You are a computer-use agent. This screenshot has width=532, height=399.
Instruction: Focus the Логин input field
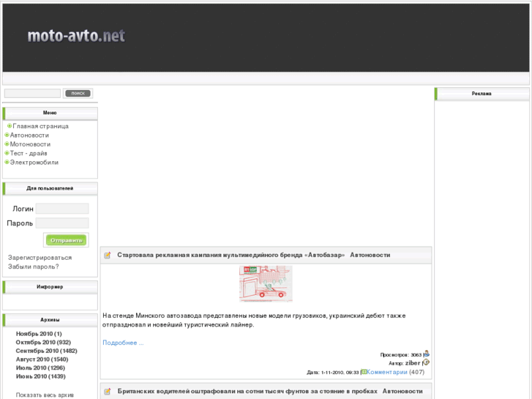click(62, 209)
